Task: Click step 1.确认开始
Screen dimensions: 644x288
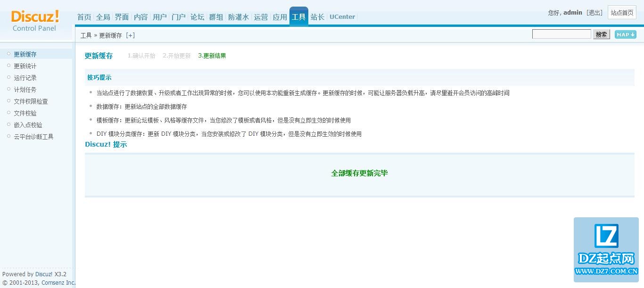Action: click(x=141, y=56)
